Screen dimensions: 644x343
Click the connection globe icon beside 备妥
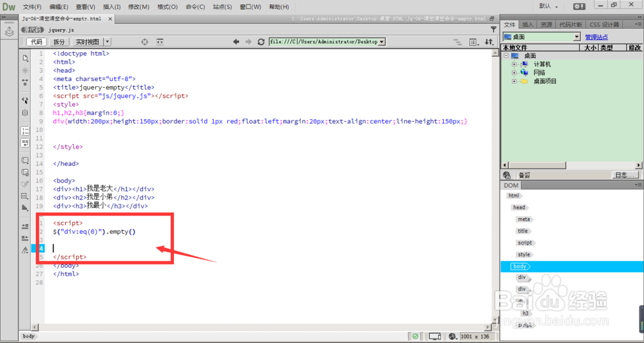pos(507,175)
